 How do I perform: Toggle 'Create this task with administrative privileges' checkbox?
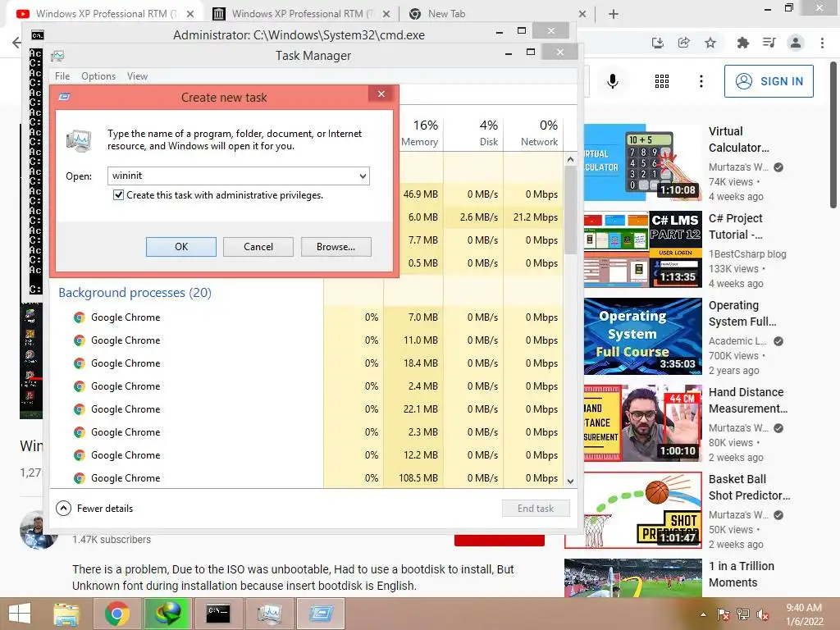118,195
